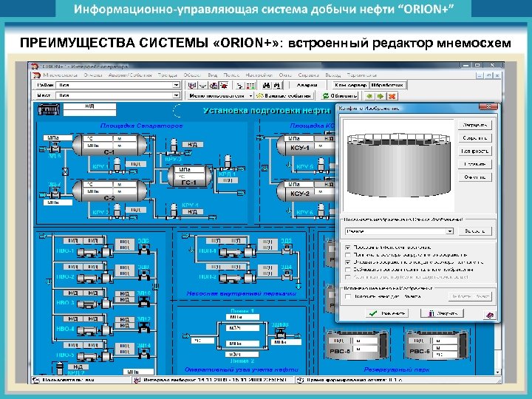532x399 pixels.
Task: Click the Выбрать button beside the combo box
Action: coord(474,231)
